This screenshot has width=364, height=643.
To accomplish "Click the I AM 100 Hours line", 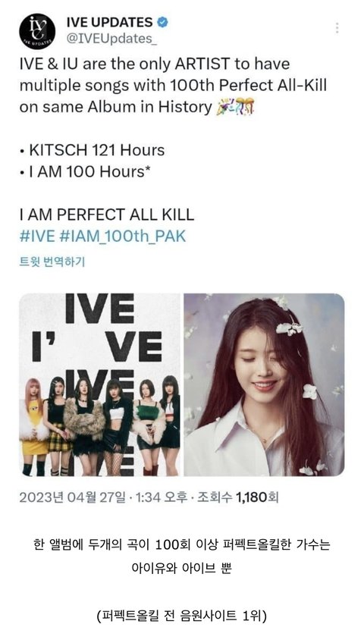I will 85,171.
